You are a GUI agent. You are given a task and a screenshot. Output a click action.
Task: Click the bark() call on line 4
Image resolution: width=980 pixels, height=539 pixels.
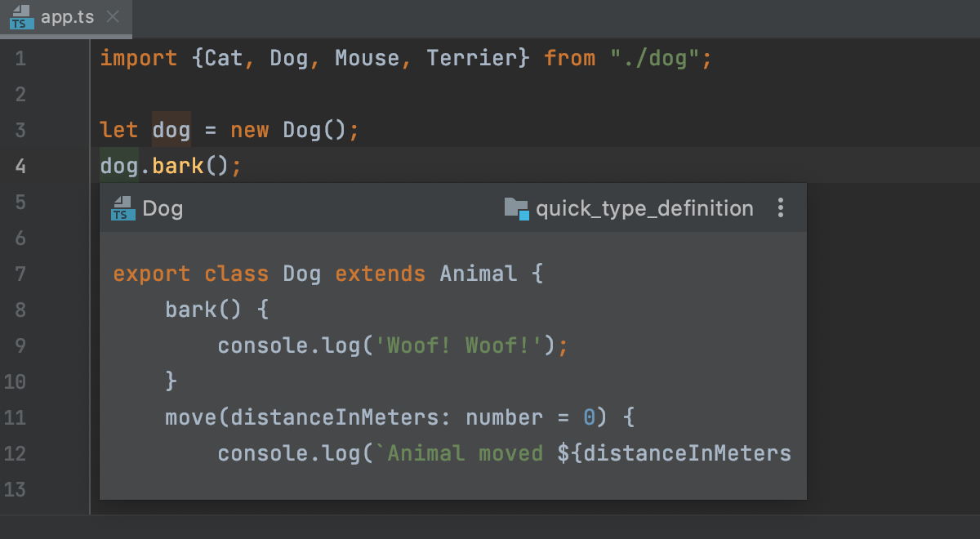click(177, 165)
